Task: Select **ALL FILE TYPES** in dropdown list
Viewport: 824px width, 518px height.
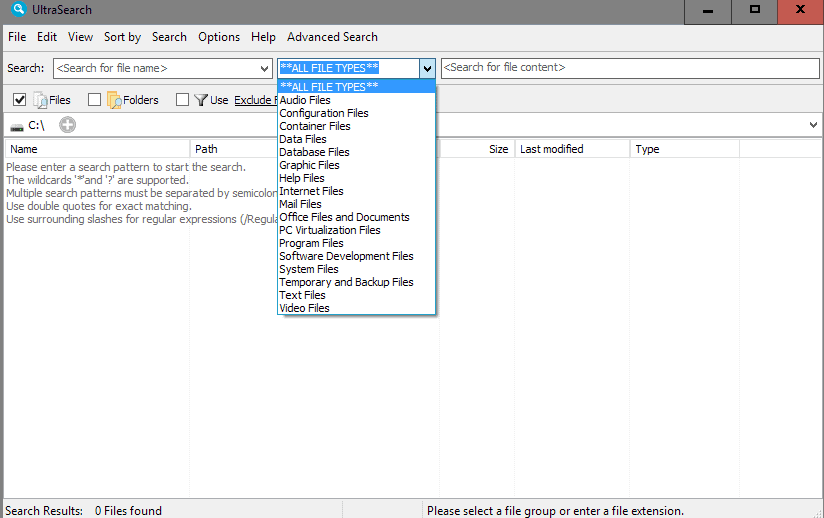Action: (356, 87)
